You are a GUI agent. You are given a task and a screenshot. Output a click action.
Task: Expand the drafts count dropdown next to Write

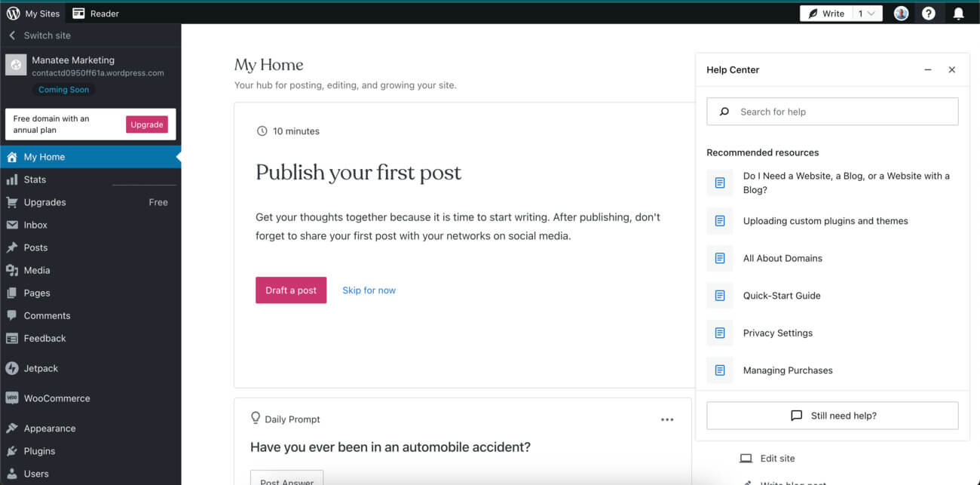tap(867, 13)
